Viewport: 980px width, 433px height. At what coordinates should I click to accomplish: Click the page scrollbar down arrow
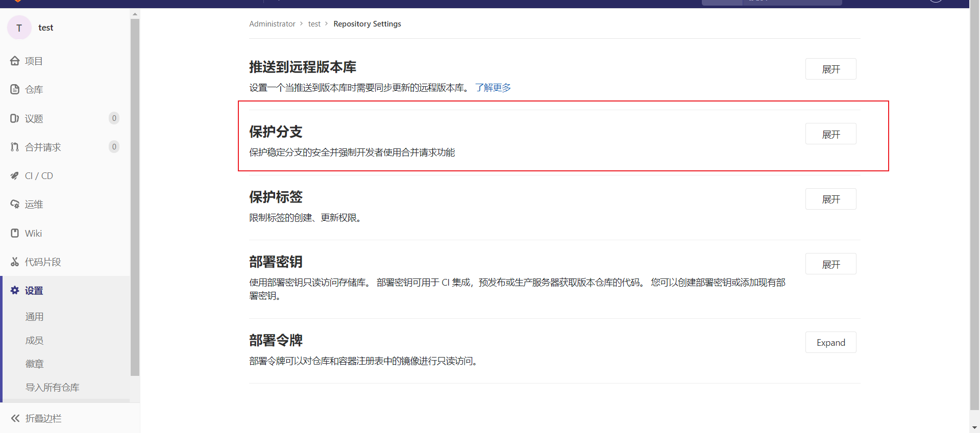(x=974, y=428)
